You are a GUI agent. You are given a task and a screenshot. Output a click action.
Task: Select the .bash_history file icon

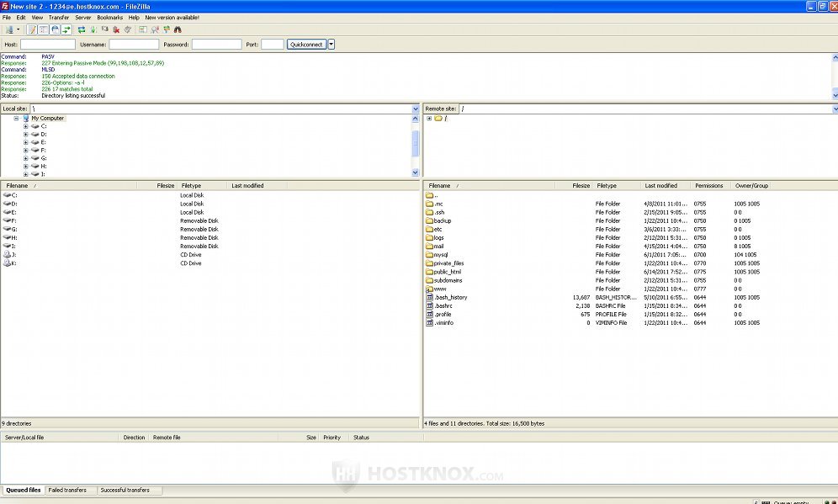pyautogui.click(x=429, y=297)
